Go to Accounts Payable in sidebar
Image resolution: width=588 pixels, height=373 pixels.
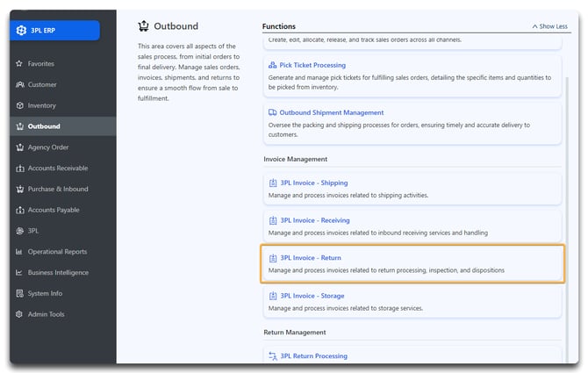click(x=55, y=211)
